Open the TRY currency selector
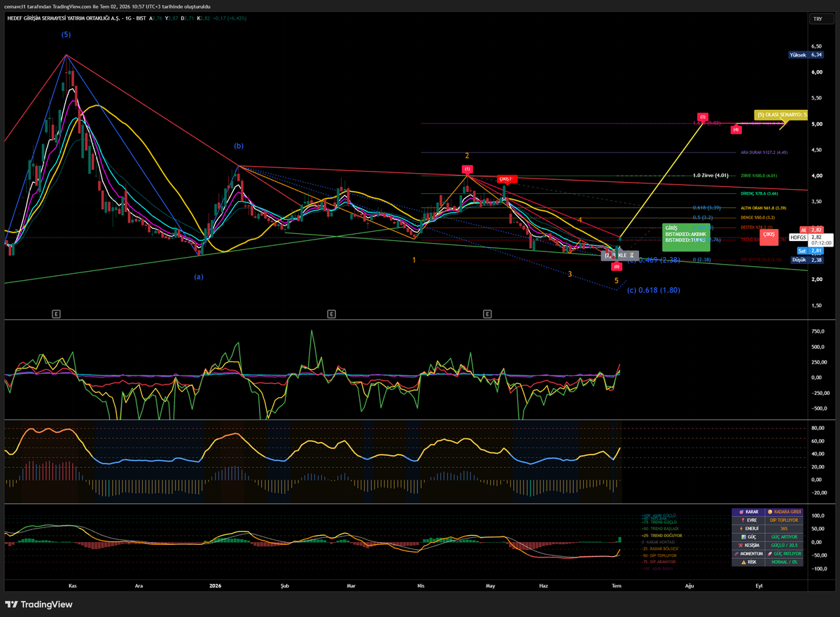Viewport: 840px width, 617px height. point(816,19)
